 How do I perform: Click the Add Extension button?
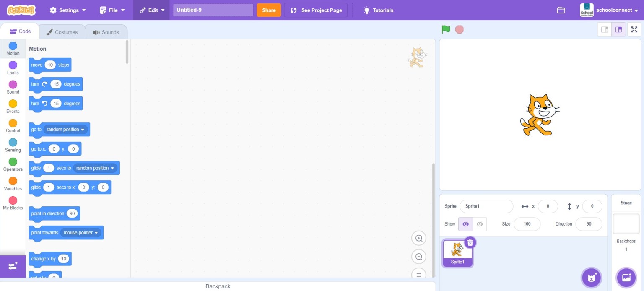coord(13,266)
